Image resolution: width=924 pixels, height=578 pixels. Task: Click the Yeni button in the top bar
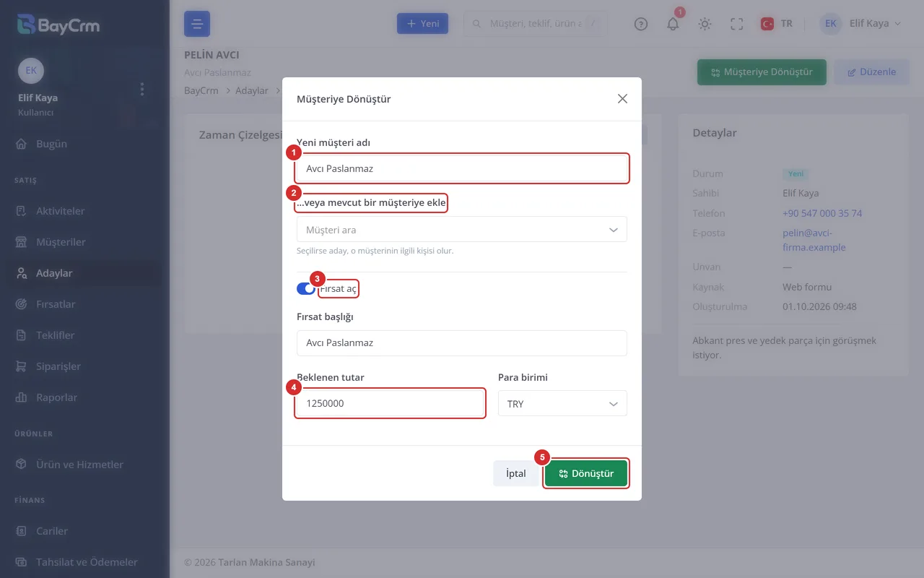pos(423,24)
